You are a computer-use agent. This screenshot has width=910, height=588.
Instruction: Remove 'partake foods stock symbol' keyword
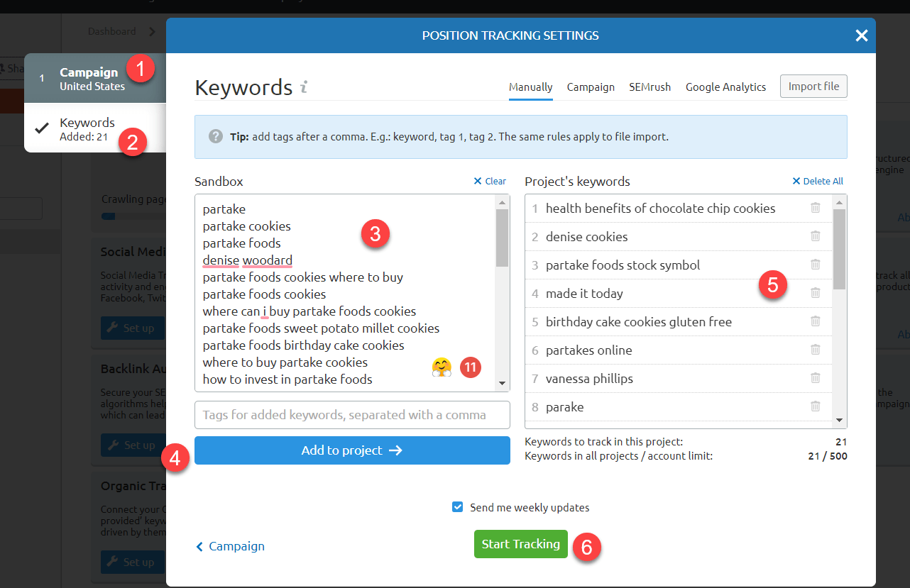pos(815,265)
